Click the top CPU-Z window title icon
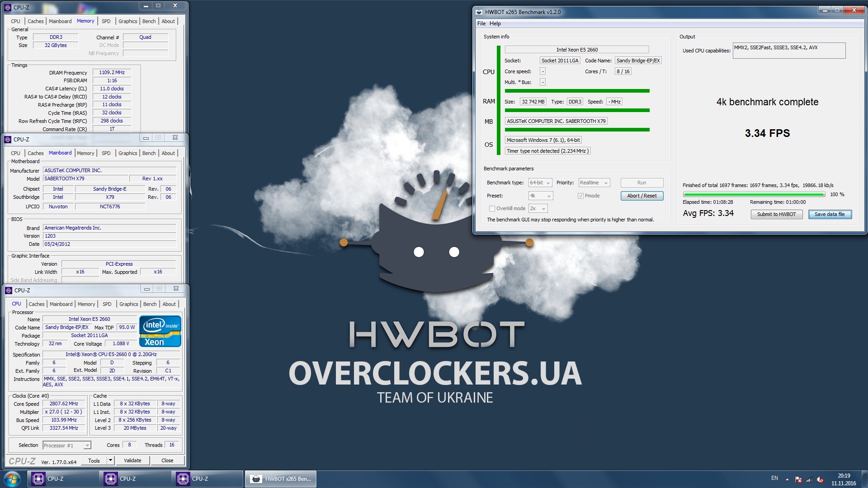This screenshot has width=868, height=488. 8,8
